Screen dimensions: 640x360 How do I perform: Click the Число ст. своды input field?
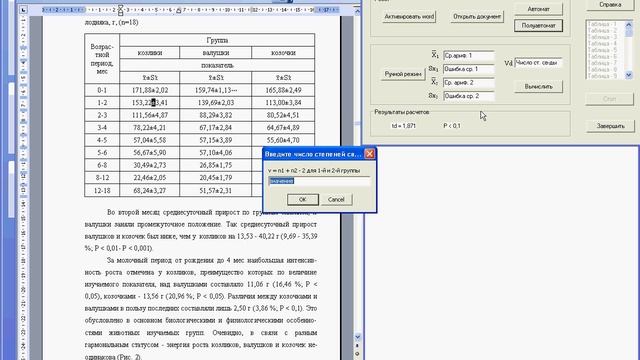538,63
